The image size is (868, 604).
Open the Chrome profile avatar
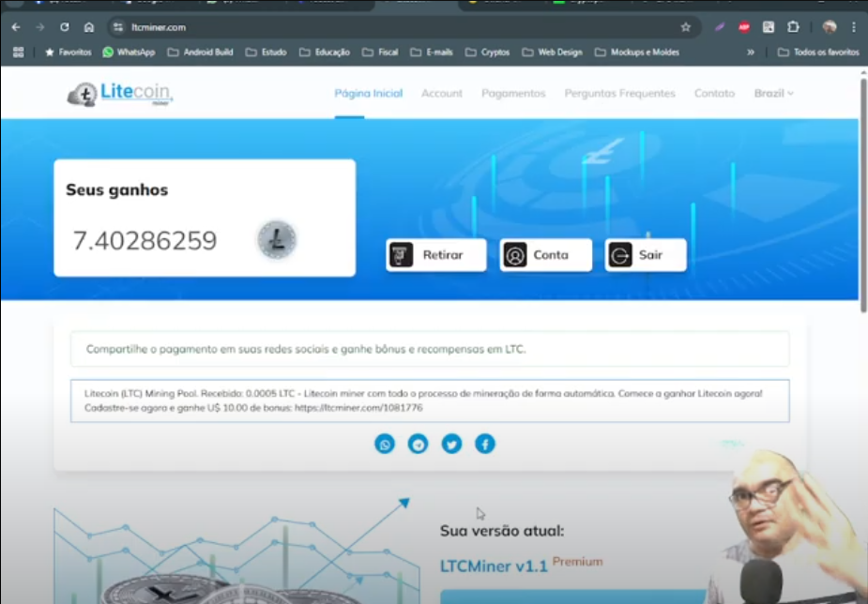[829, 27]
